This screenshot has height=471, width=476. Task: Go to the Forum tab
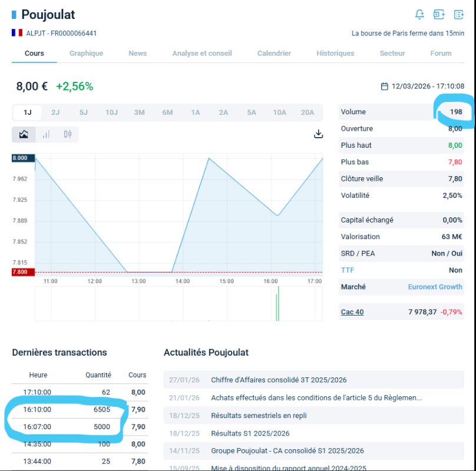coord(441,53)
